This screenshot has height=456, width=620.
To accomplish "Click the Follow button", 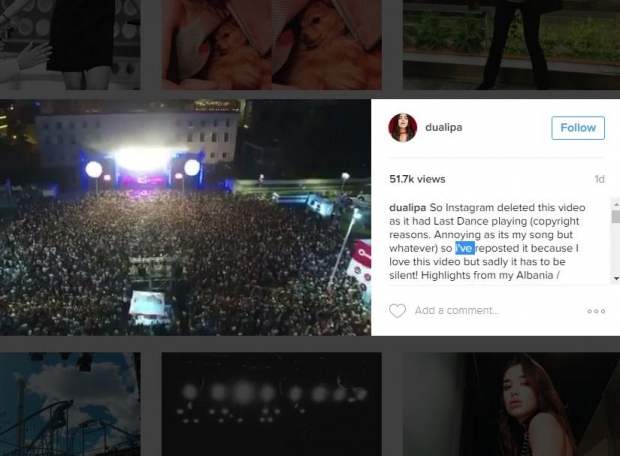I will pyautogui.click(x=578, y=128).
